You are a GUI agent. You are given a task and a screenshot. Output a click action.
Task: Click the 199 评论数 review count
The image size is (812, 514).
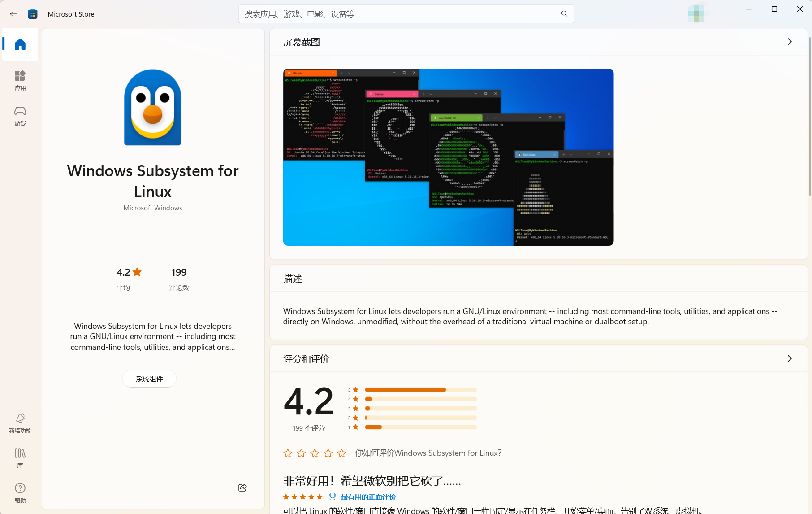[x=179, y=278]
